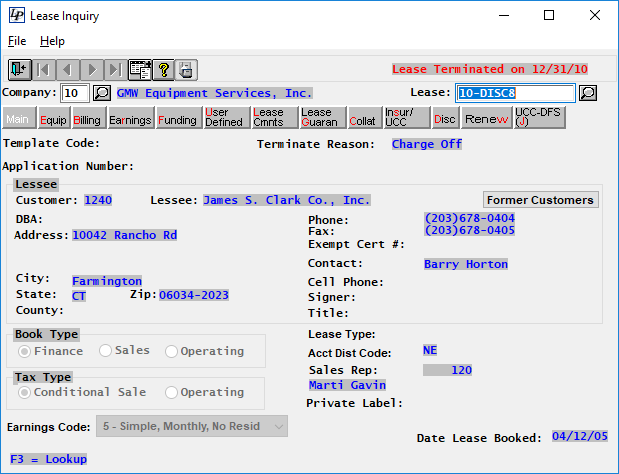Go to last record toolbar arrow

click(116, 70)
